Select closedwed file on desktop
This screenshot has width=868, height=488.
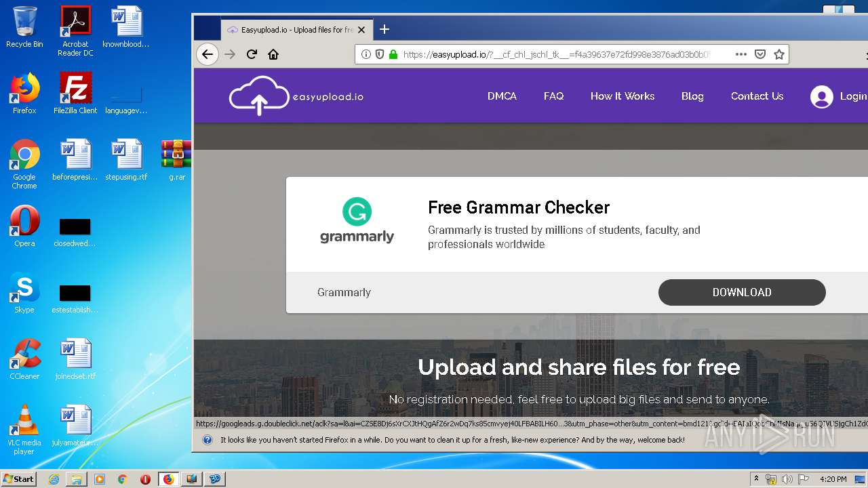(x=75, y=232)
